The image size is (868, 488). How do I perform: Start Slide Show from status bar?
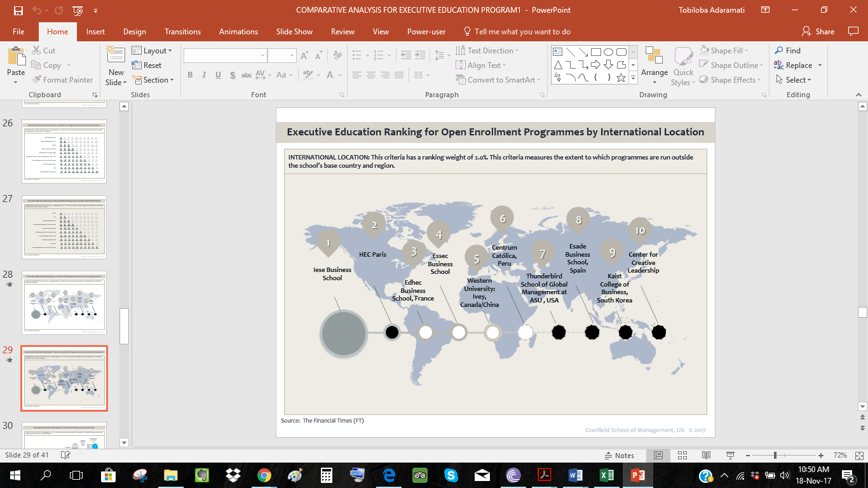tap(730, 456)
